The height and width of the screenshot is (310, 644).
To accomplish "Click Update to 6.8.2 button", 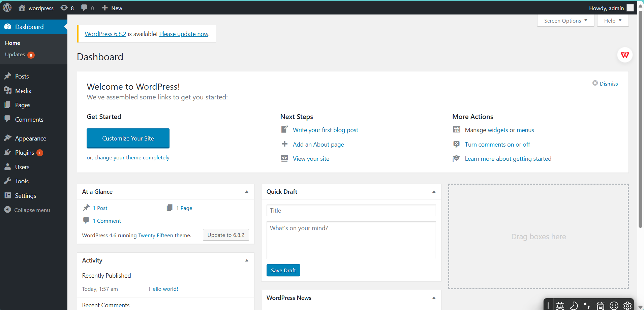I will point(226,235).
